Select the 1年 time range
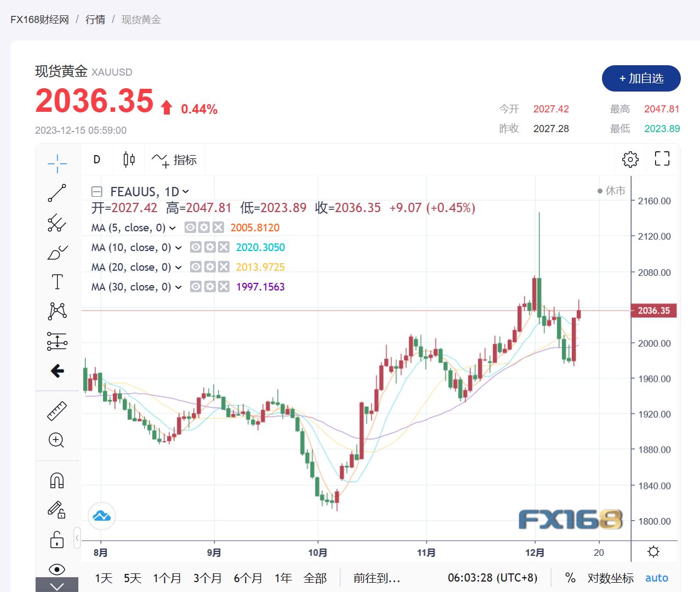Image resolution: width=700 pixels, height=592 pixels. (283, 578)
